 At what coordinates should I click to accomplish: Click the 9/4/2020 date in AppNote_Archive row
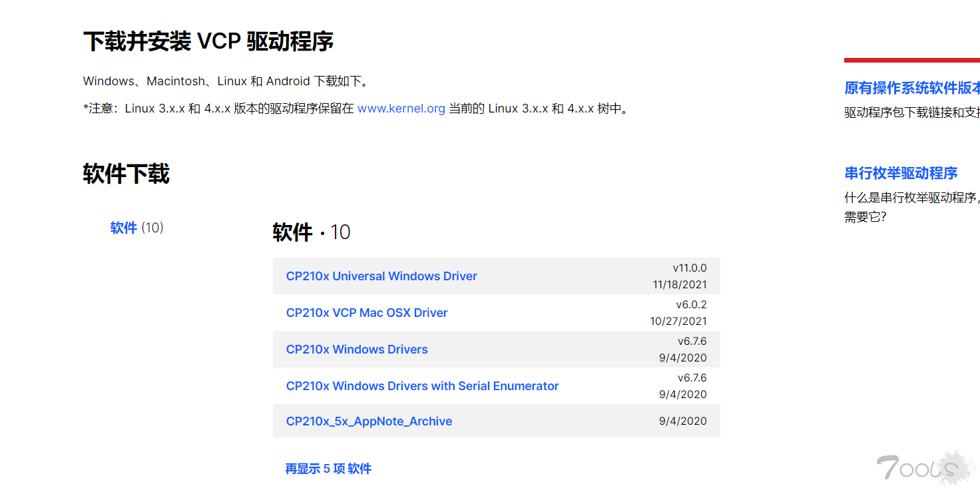683,421
